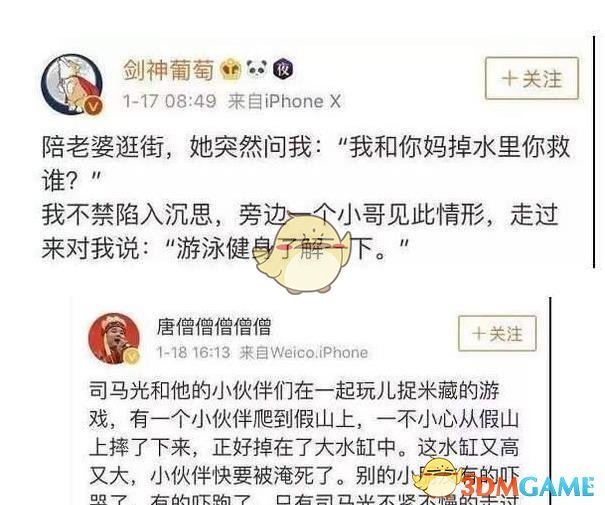Tap the purple 夜 hexagon badge

click(283, 70)
